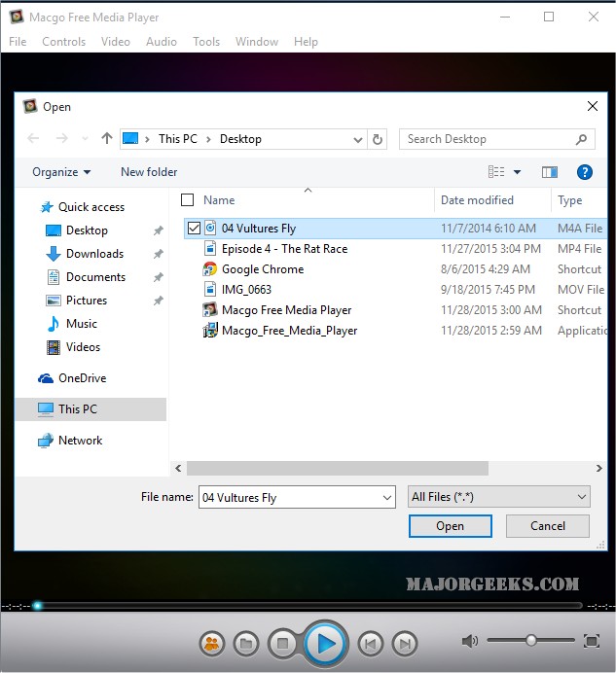The image size is (616, 673).
Task: Click Quick access in navigation pane
Action: [x=91, y=207]
